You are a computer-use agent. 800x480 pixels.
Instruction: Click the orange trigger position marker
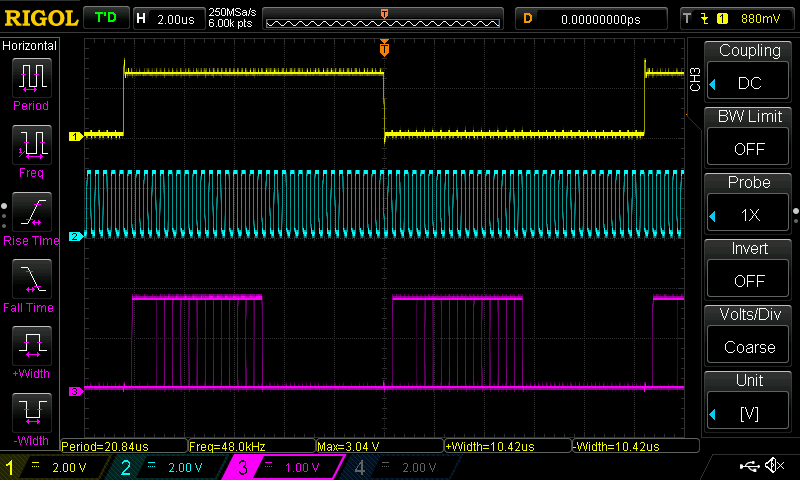tap(384, 48)
